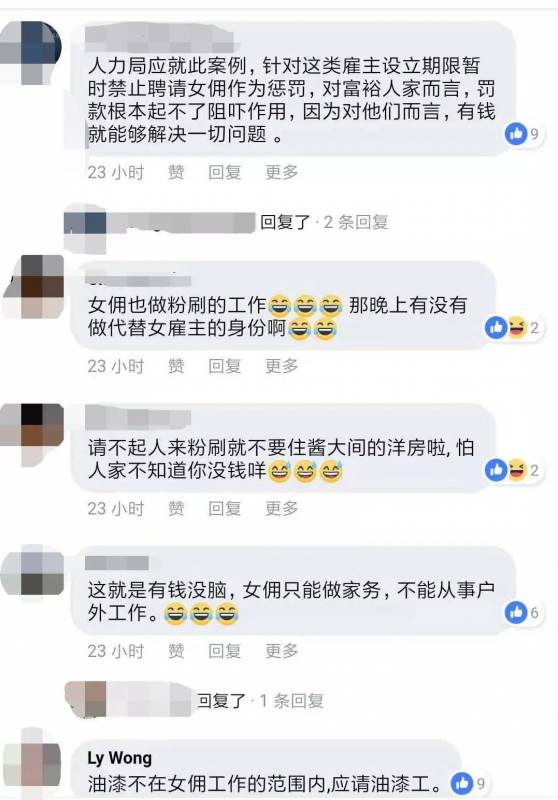Open the avatar beside the 女佣也做粉刷 comment

coord(34,286)
